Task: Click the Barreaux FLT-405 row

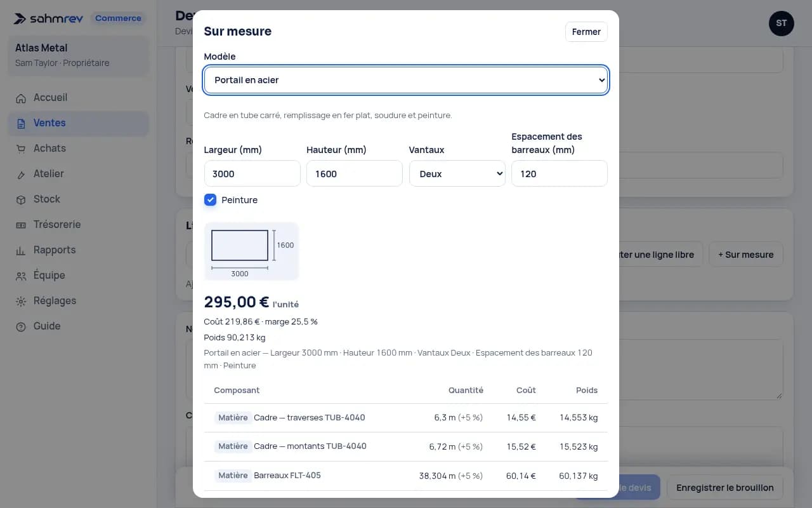Action: [x=406, y=476]
